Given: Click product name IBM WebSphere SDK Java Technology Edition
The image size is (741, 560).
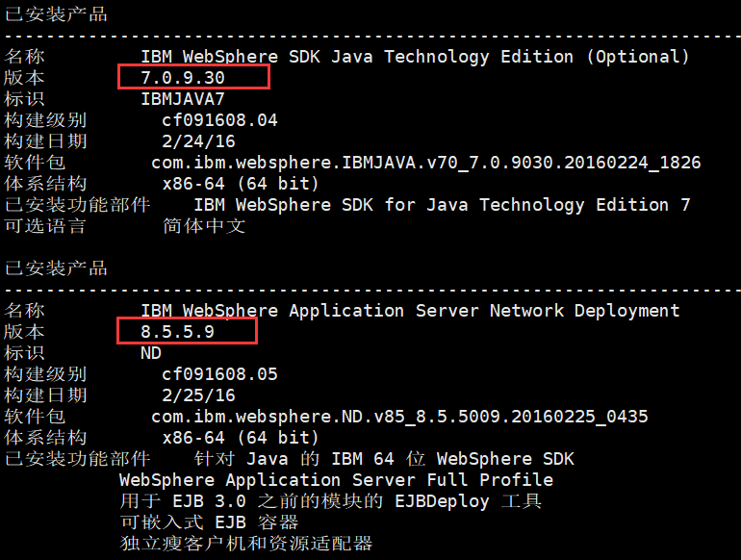Looking at the screenshot, I should tap(415, 57).
